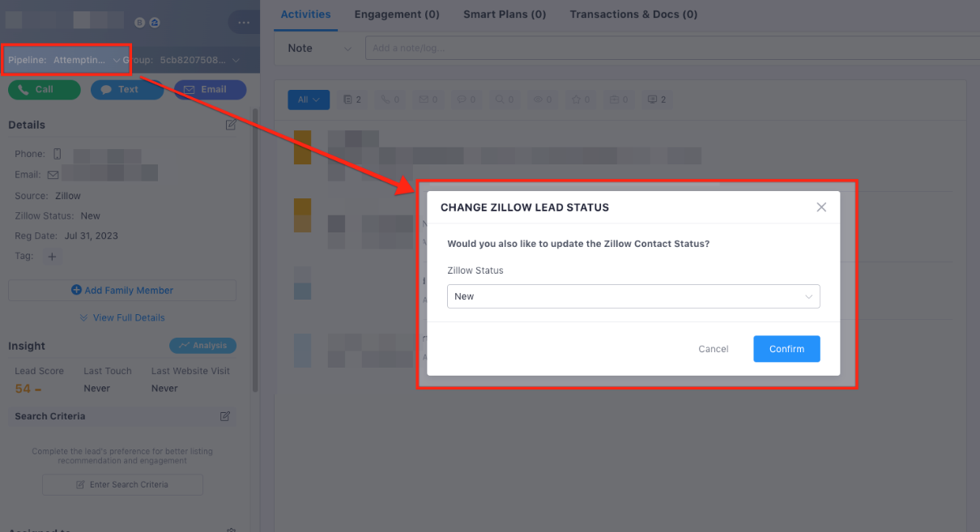Edit lead details with the pencil icon
The image size is (980, 532).
231,125
